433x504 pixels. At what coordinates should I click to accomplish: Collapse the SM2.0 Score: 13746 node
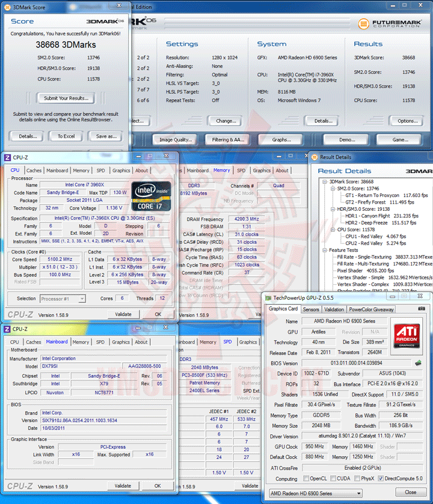(333, 189)
